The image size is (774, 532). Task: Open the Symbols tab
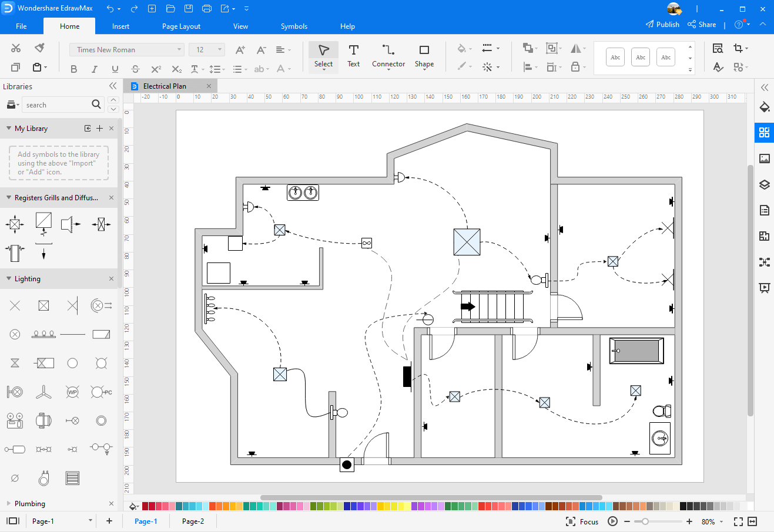[294, 26]
